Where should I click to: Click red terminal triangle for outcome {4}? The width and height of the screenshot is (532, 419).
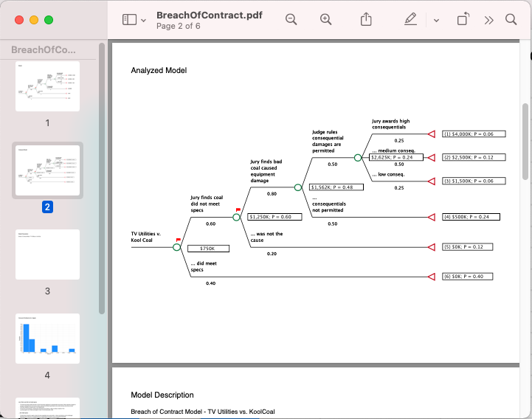point(431,217)
